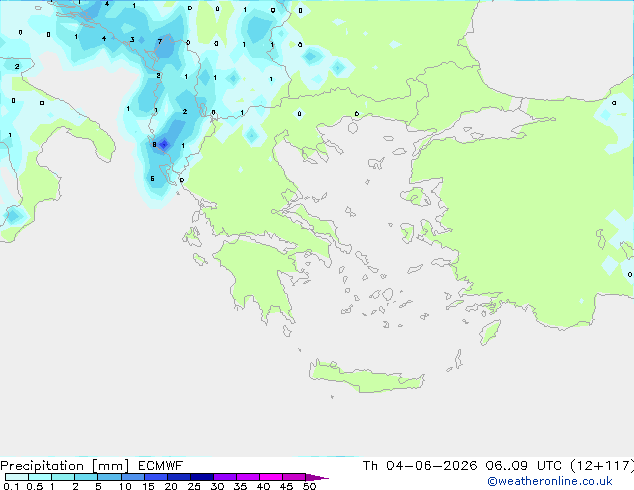Select the 35–40 mm violet swatch
The width and height of the screenshot is (634, 490).
[x=247, y=477]
